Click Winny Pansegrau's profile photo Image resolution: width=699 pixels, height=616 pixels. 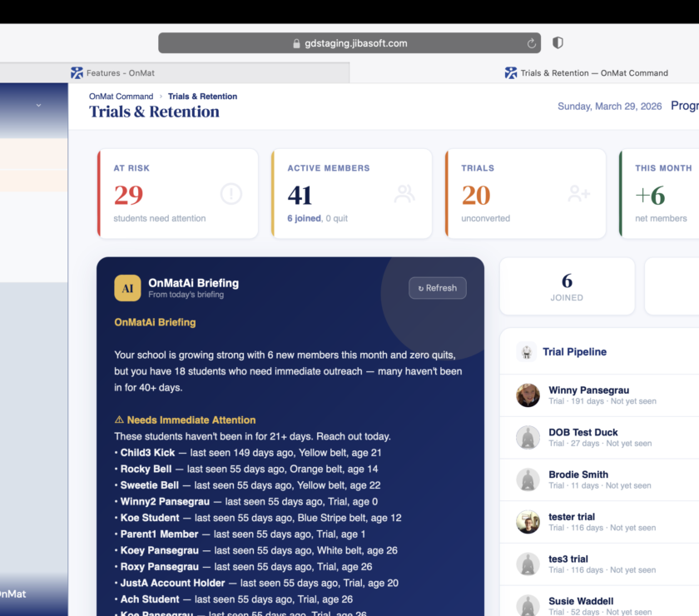[x=528, y=395]
